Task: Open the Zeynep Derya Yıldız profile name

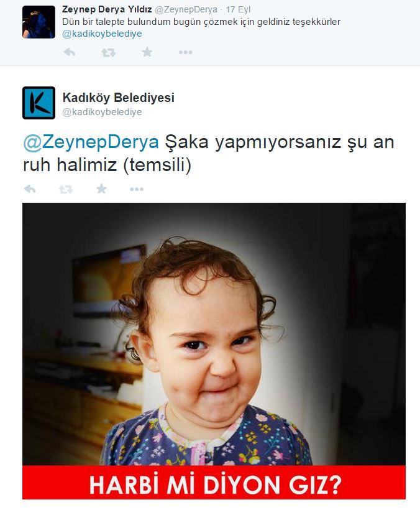Action: [107, 9]
